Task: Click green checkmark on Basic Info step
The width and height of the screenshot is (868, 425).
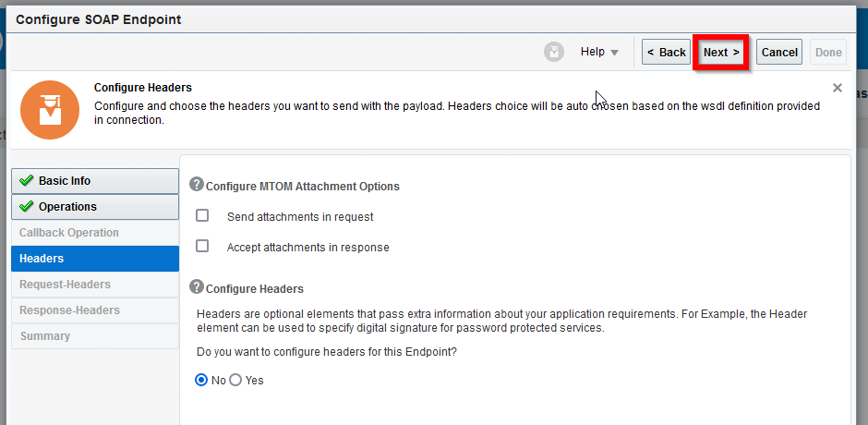Action: coord(27,181)
